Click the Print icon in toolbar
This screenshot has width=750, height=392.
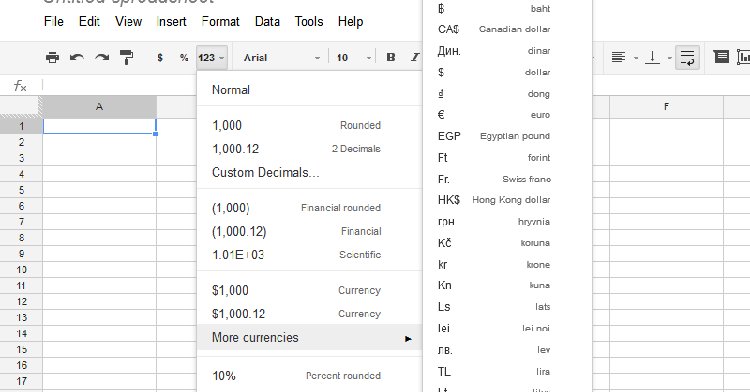tap(52, 58)
